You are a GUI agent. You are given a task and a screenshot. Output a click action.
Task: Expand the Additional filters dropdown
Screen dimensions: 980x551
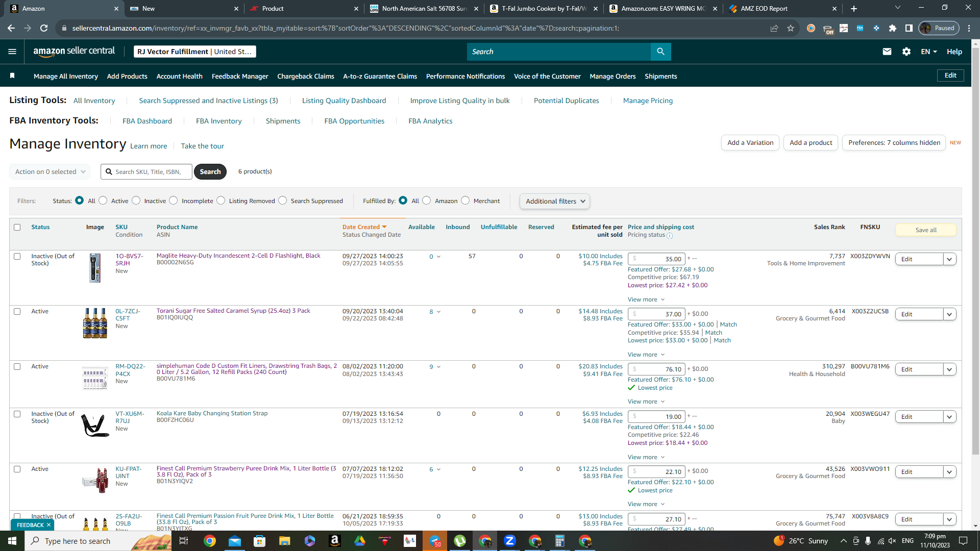click(x=555, y=201)
